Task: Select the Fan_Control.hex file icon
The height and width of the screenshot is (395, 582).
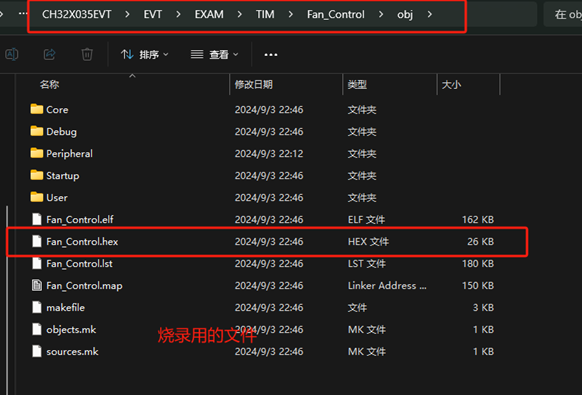Action: (37, 241)
